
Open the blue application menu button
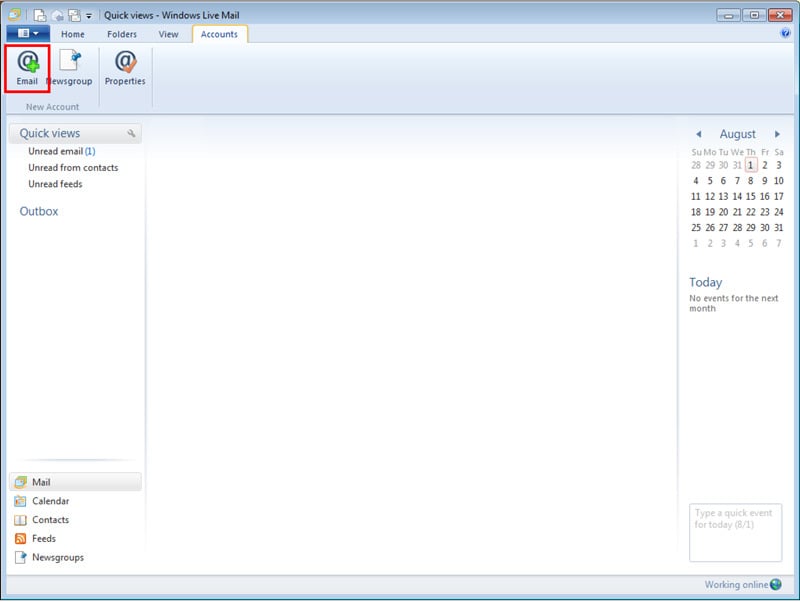[x=27, y=34]
